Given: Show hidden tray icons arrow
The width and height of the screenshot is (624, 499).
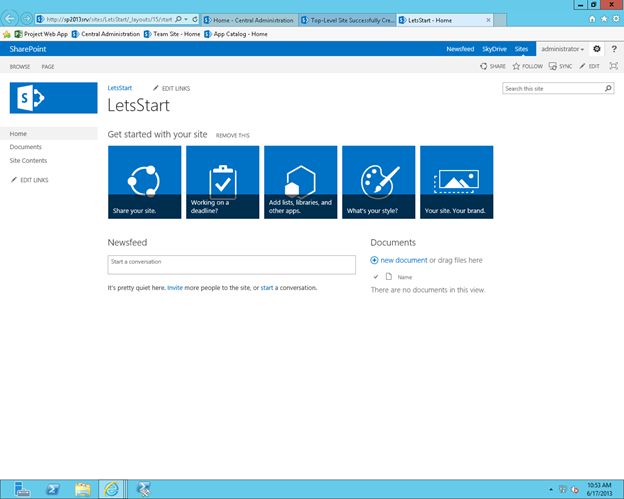Looking at the screenshot, I should 551,489.
